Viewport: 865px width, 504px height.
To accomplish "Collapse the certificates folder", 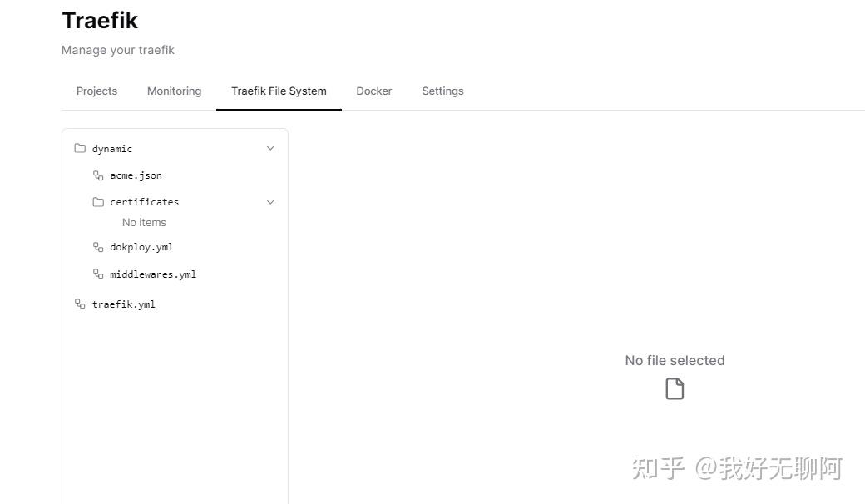I will [x=269, y=201].
